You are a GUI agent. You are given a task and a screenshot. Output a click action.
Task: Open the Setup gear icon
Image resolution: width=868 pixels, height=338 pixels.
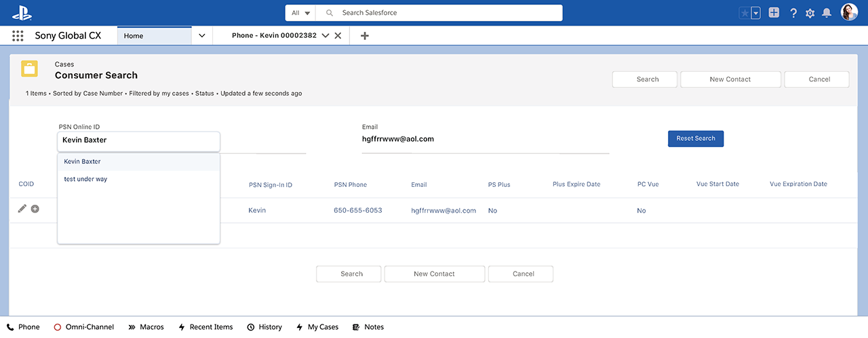pyautogui.click(x=810, y=13)
